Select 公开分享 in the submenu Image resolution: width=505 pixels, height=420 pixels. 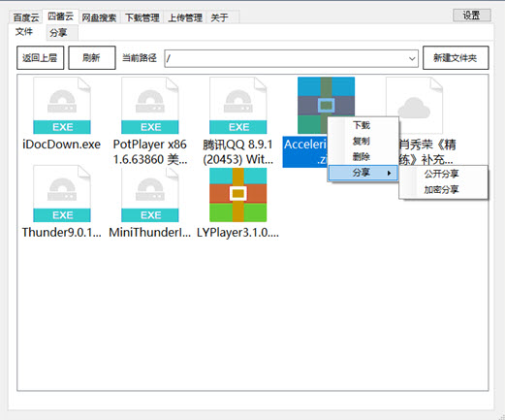(x=441, y=174)
